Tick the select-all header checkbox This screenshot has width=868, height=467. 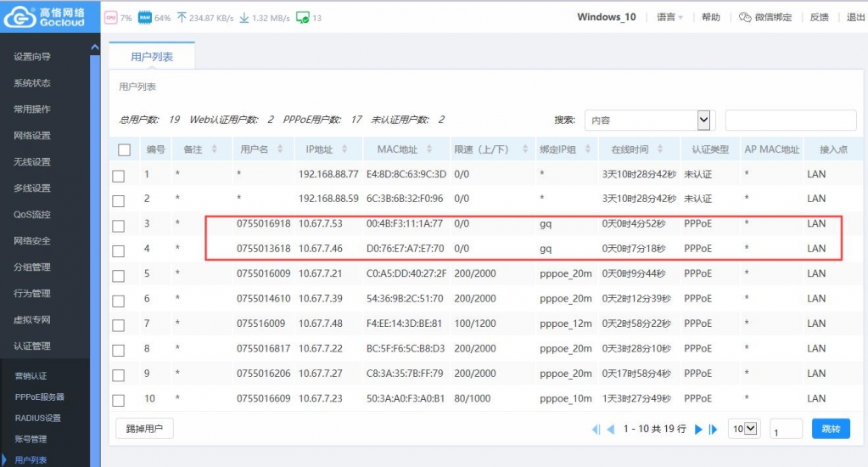124,149
